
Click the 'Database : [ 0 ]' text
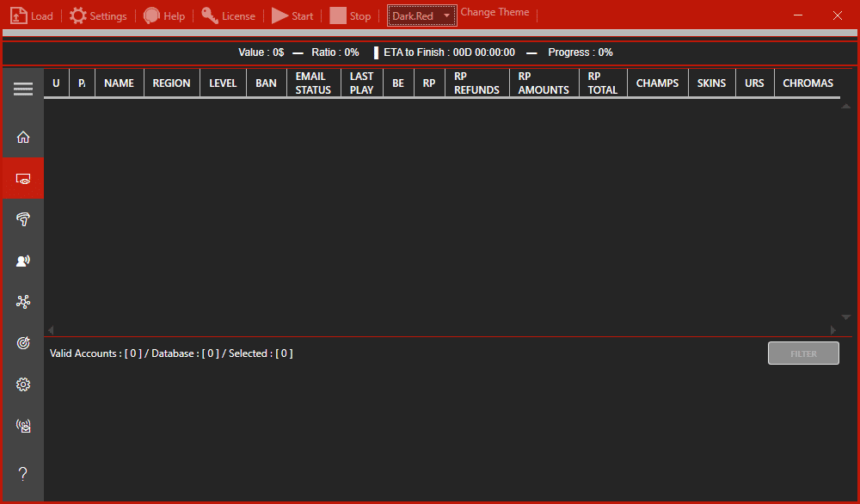tap(186, 353)
